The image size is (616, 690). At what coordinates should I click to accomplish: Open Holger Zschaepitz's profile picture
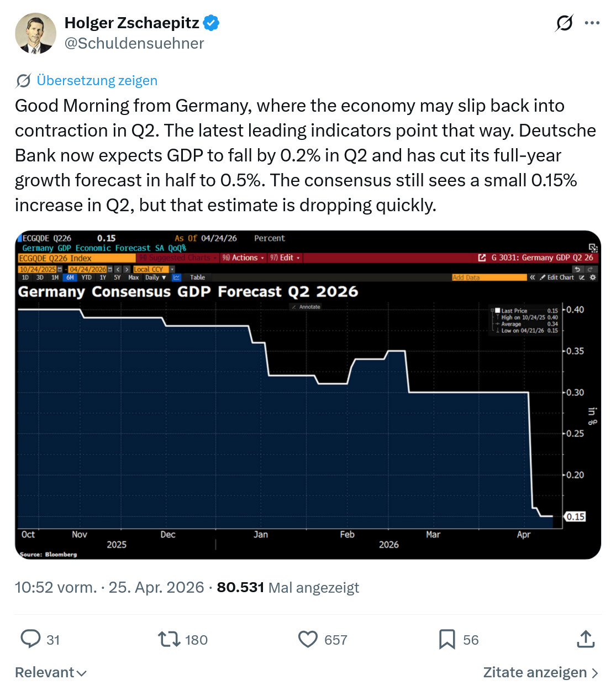coord(35,33)
